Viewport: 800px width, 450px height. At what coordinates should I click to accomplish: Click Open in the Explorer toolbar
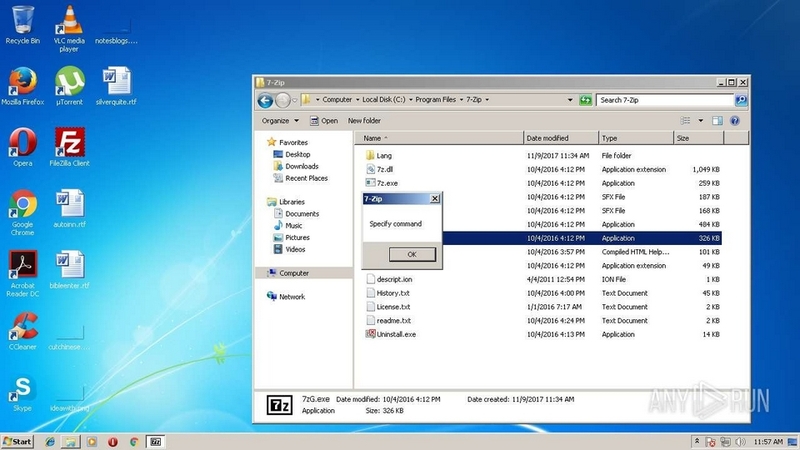coord(323,121)
